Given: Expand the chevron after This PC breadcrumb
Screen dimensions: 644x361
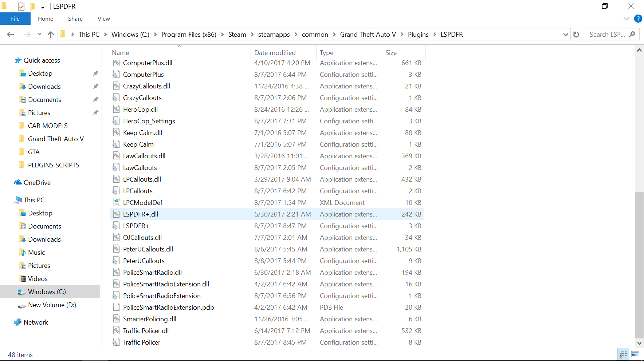Looking at the screenshot, I should pyautogui.click(x=105, y=35).
